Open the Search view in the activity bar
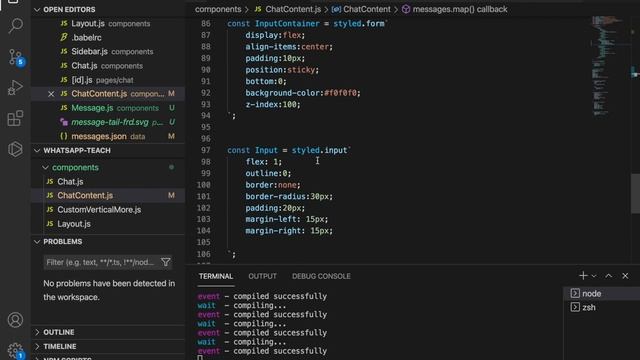The width and height of the screenshot is (640, 360). tap(15, 26)
